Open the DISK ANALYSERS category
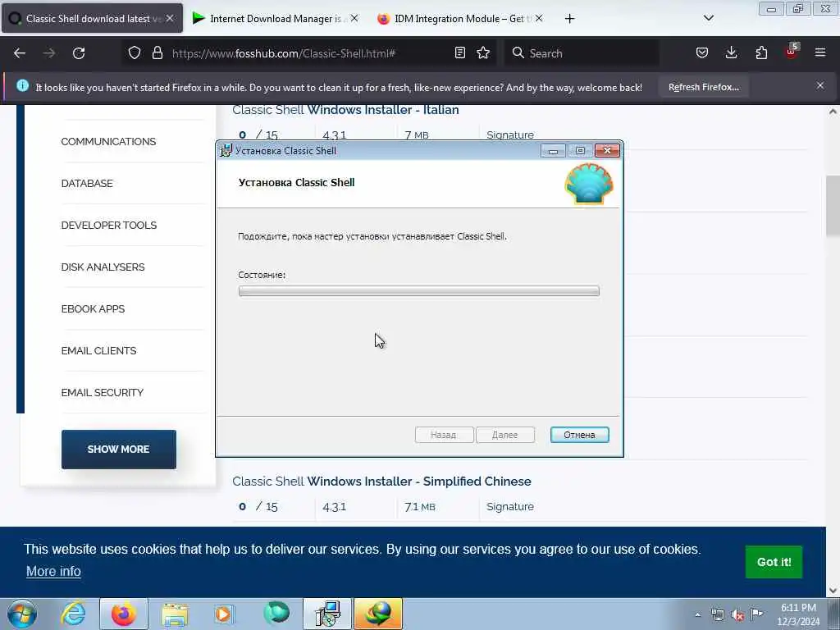The width and height of the screenshot is (840, 630). (x=103, y=267)
